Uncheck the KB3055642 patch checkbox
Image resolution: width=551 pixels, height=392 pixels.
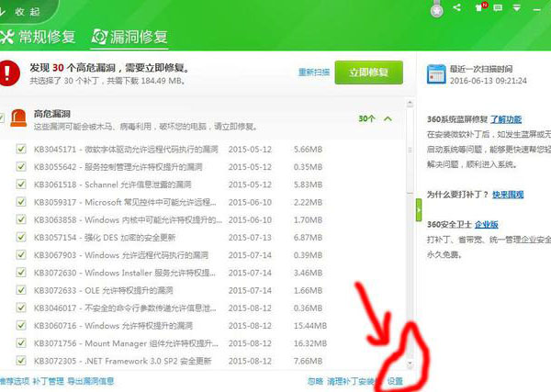point(21,166)
